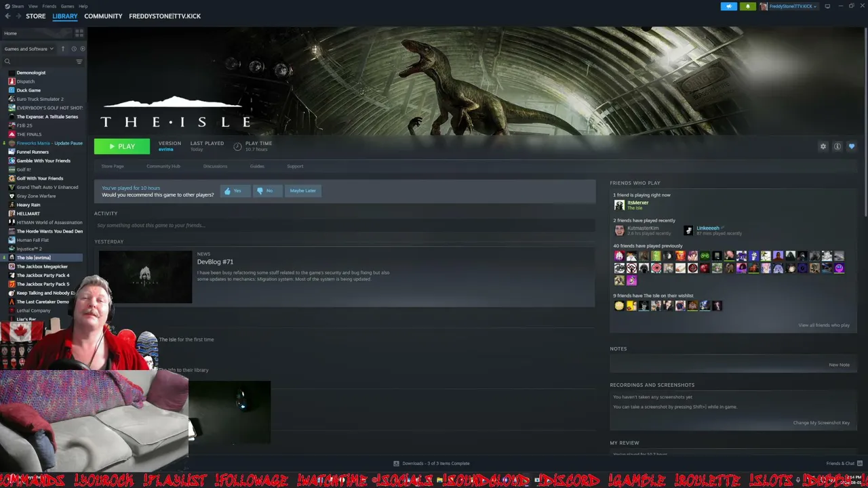The height and width of the screenshot is (488, 868).
Task: Click the recent activity clock filter icon
Action: (x=73, y=49)
